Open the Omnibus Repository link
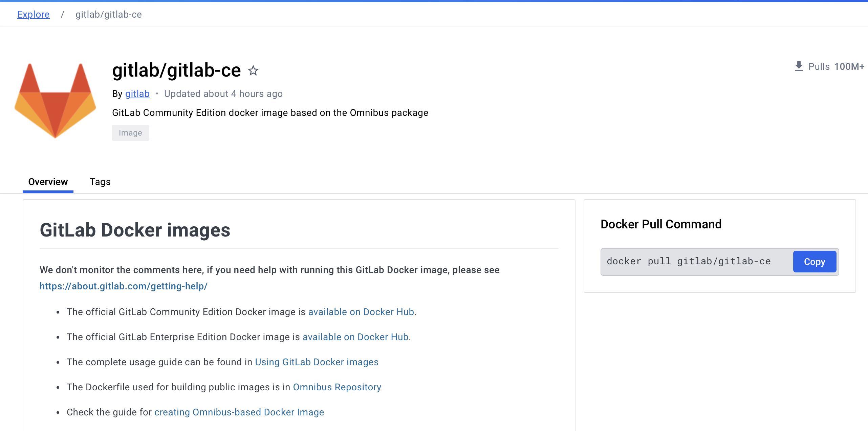 coord(337,387)
